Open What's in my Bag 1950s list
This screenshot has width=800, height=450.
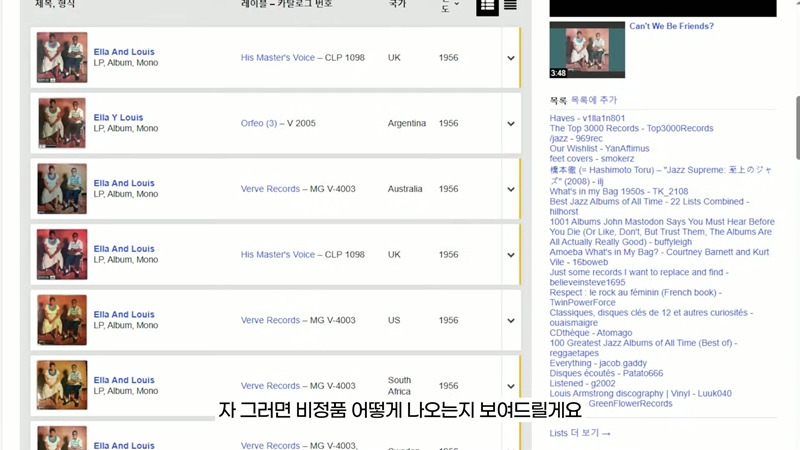click(x=619, y=192)
